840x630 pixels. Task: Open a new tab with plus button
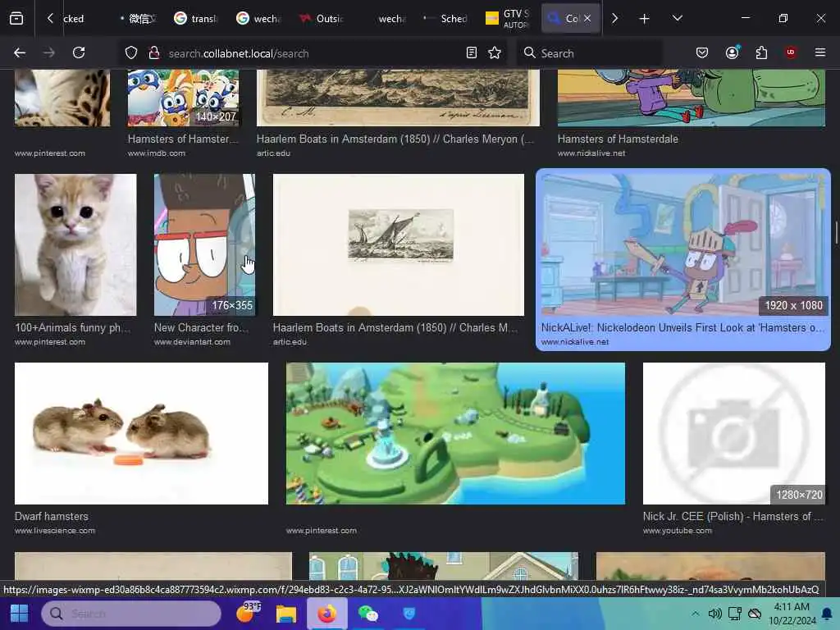645,19
